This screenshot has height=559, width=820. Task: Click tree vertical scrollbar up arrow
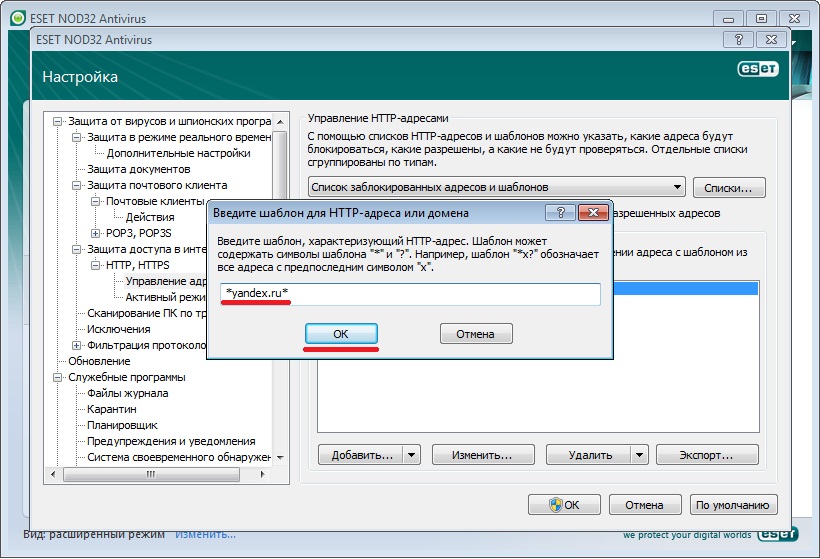280,122
